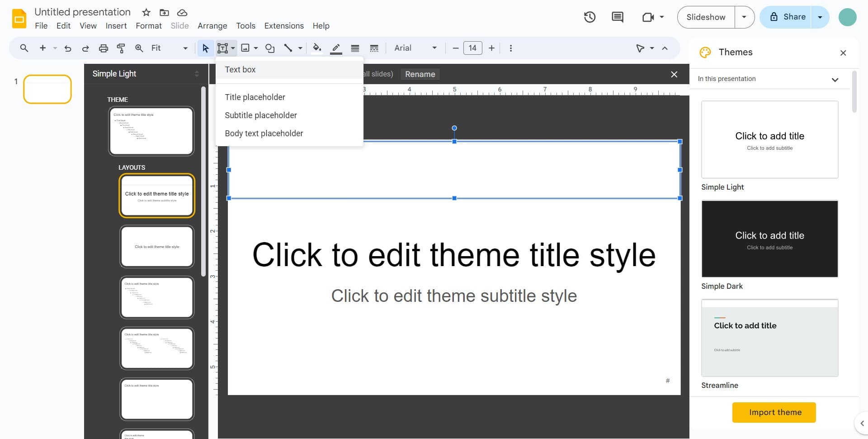Insert an image using the toolbar icon
Image resolution: width=868 pixels, height=439 pixels.
[246, 48]
